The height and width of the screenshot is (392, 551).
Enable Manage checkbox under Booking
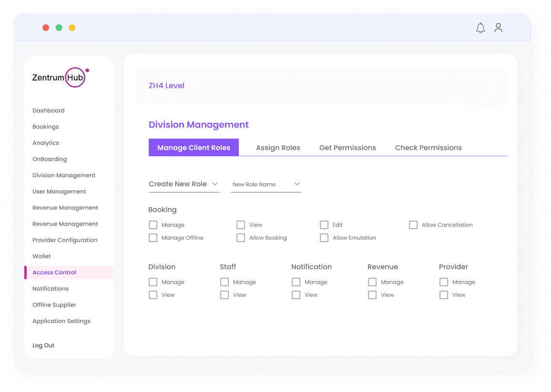pyautogui.click(x=153, y=225)
